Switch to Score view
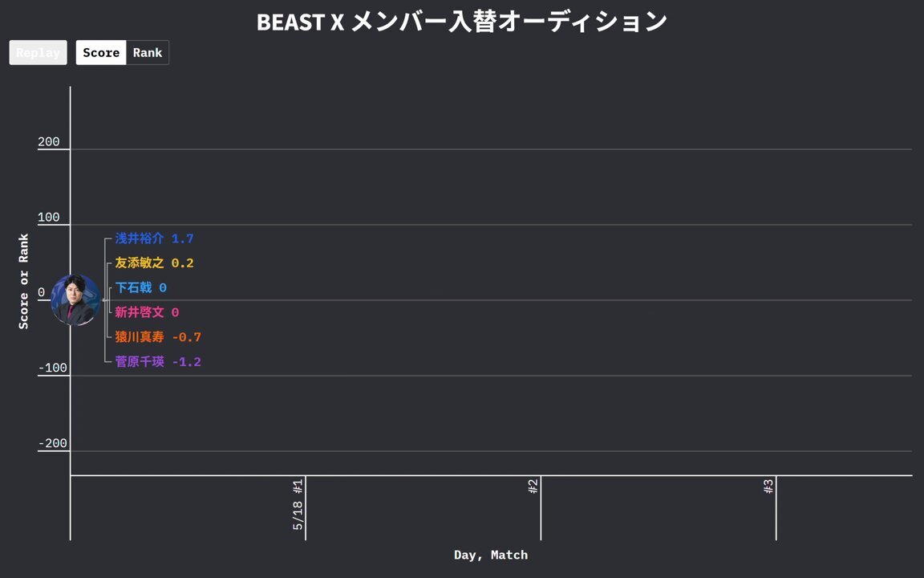Image resolution: width=924 pixels, height=578 pixels. [x=101, y=53]
